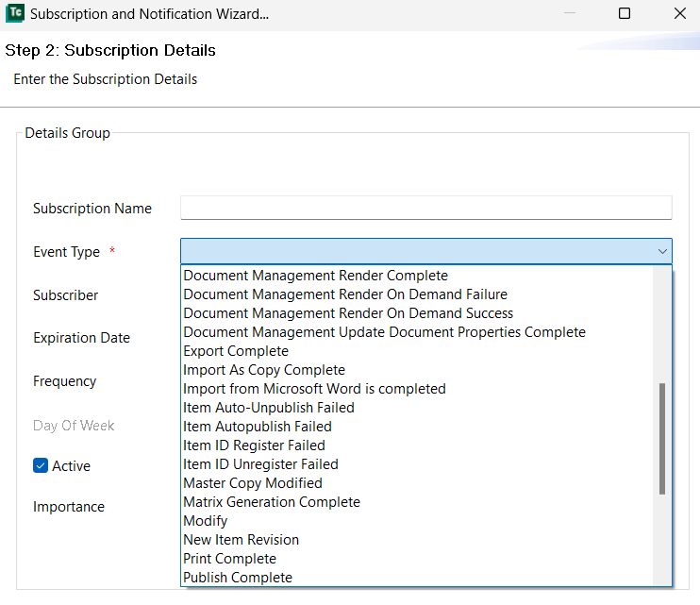Click the Teamcenter app icon in title bar
This screenshot has height=605, width=700.
[x=14, y=13]
